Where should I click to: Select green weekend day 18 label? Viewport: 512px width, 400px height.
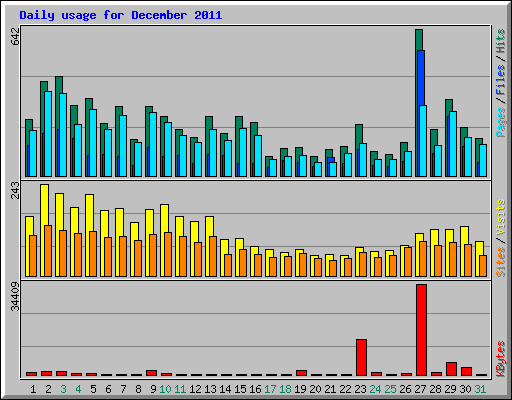[285, 389]
